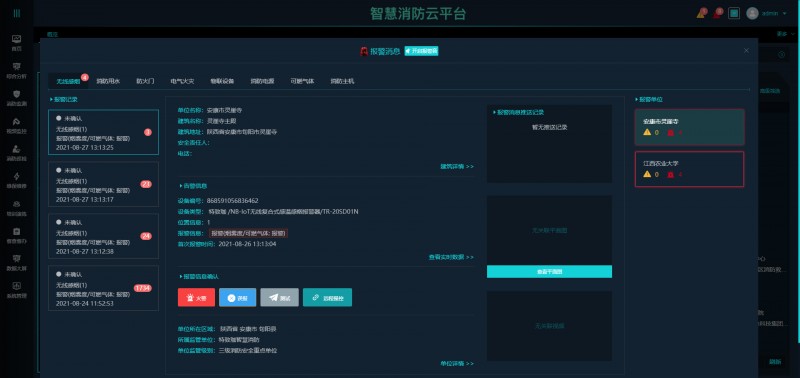Image resolution: width=800 pixels, height=378 pixels.
Task: Click the red siren icon beside 报警消息 title
Action: tap(364, 51)
